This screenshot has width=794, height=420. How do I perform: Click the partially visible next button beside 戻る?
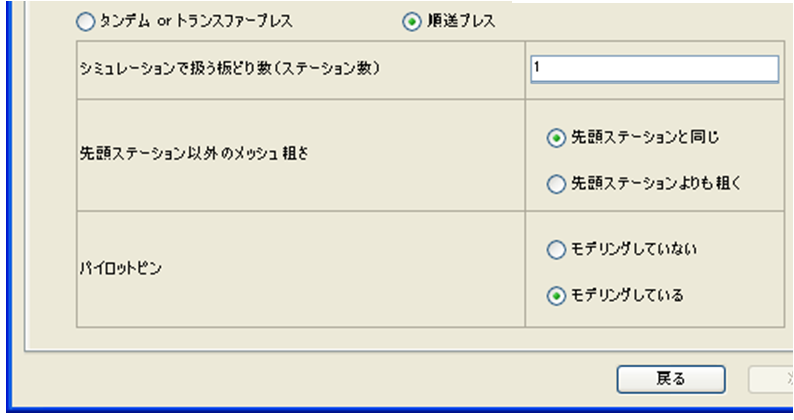coord(771,379)
